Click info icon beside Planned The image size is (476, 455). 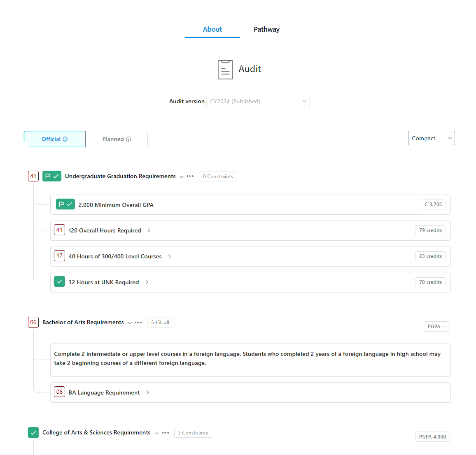(129, 139)
